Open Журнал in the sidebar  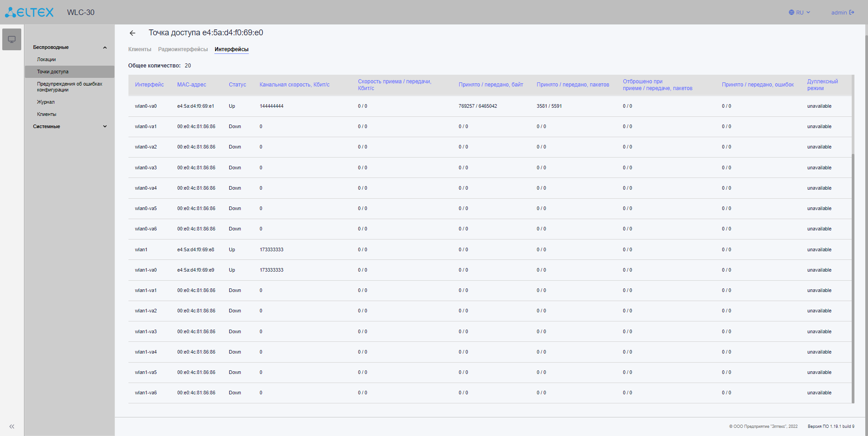[x=46, y=102]
